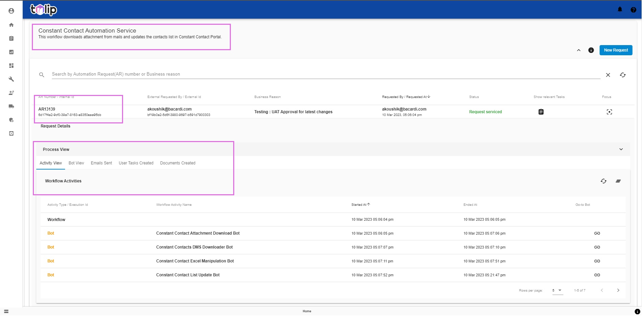
Task: Open the notifications bell
Action: (x=620, y=9)
